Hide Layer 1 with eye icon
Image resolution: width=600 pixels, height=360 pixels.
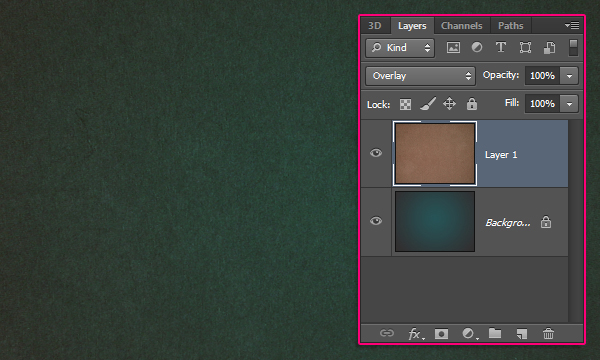[x=376, y=153]
